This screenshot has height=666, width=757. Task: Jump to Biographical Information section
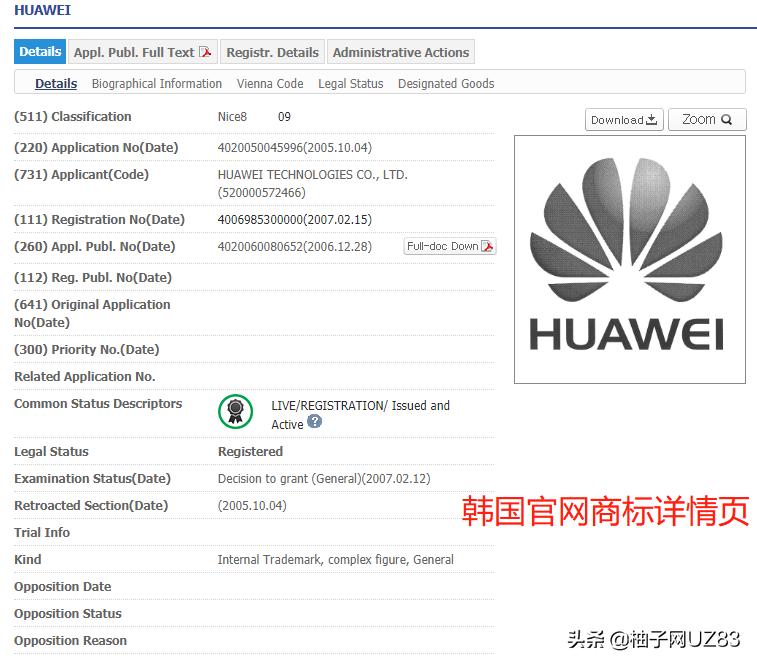(157, 83)
